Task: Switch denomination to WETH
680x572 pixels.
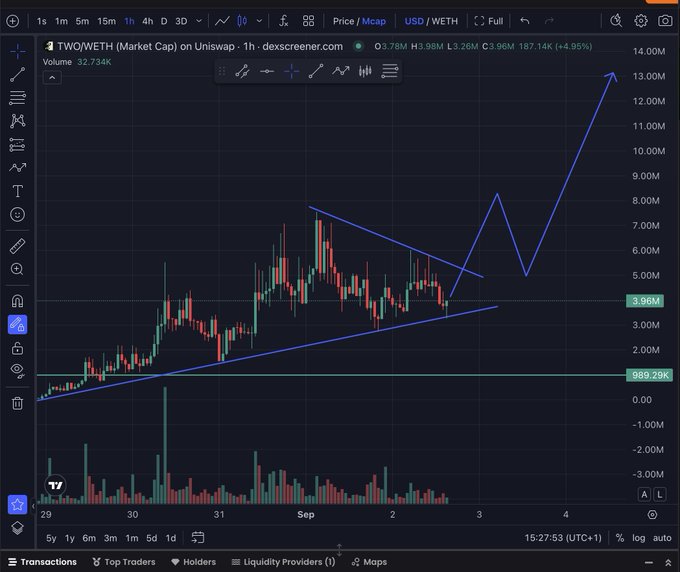Action: click(x=445, y=21)
